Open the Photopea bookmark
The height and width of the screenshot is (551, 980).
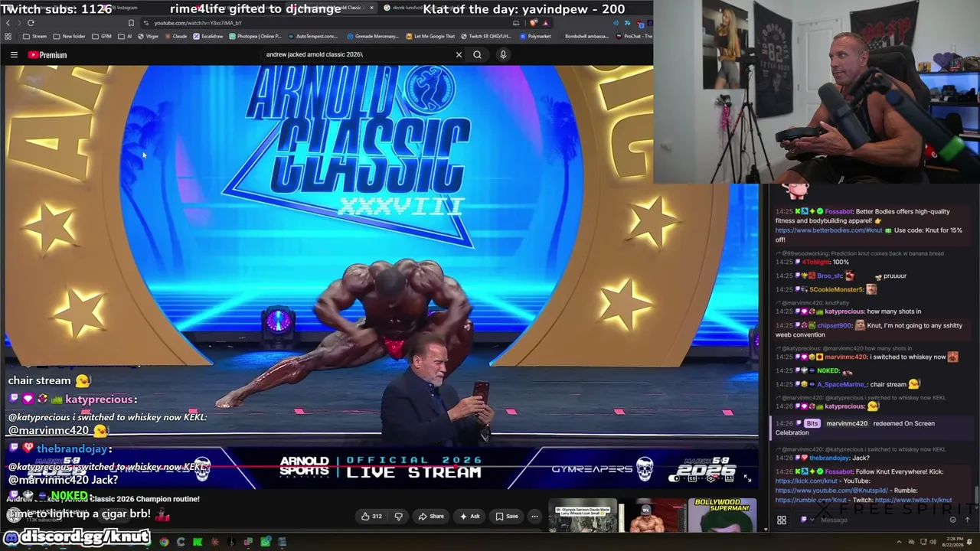click(x=256, y=36)
